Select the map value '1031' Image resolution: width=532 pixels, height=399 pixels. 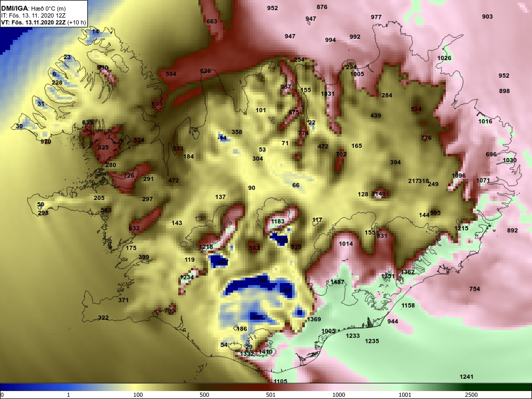point(328,94)
